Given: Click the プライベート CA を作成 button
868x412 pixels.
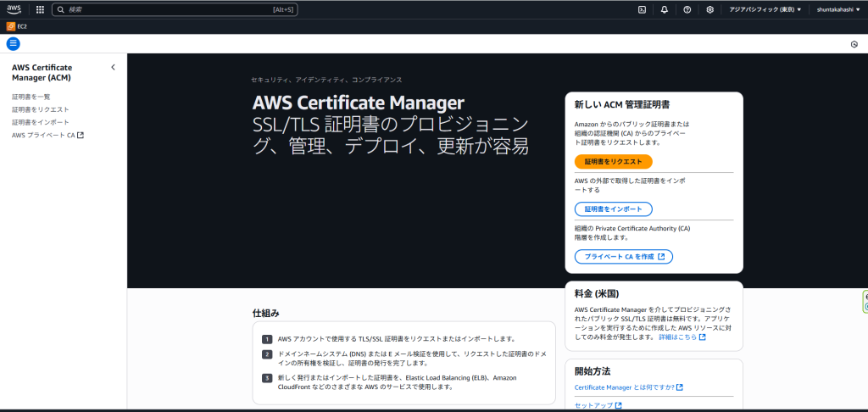Looking at the screenshot, I should pos(624,257).
